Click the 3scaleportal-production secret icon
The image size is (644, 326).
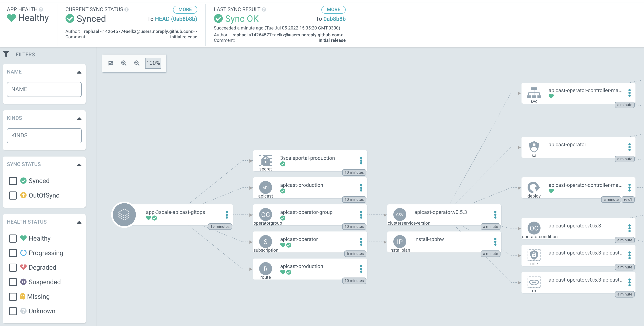[265, 160]
